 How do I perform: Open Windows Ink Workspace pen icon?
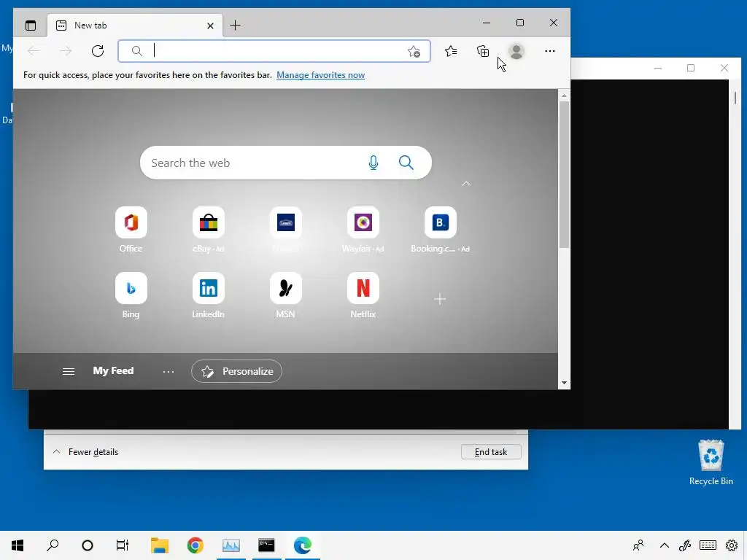(x=685, y=545)
